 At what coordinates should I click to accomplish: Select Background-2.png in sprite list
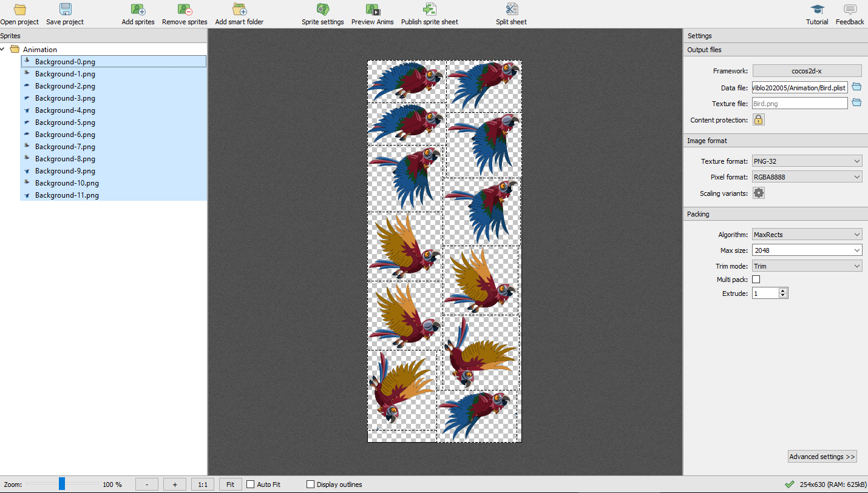pos(114,86)
